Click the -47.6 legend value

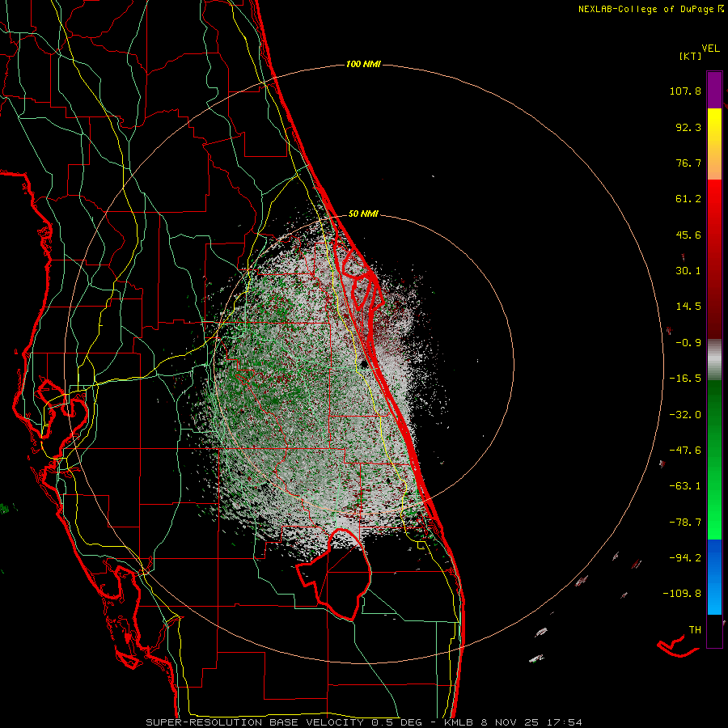[685, 451]
